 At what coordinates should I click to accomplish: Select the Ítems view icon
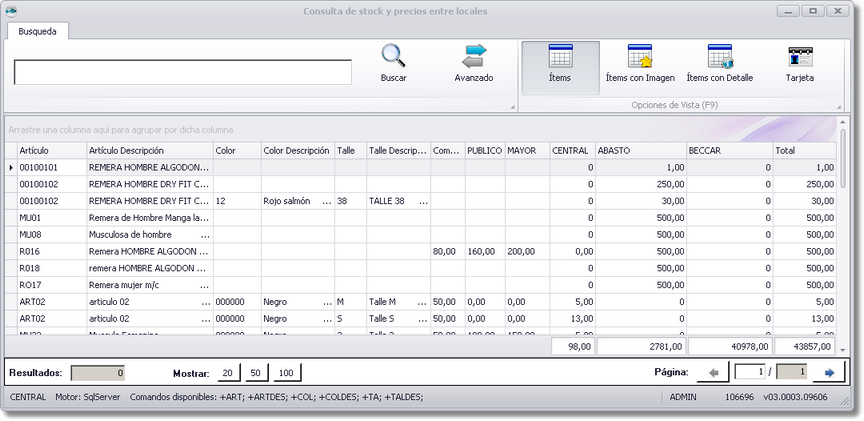click(x=560, y=56)
